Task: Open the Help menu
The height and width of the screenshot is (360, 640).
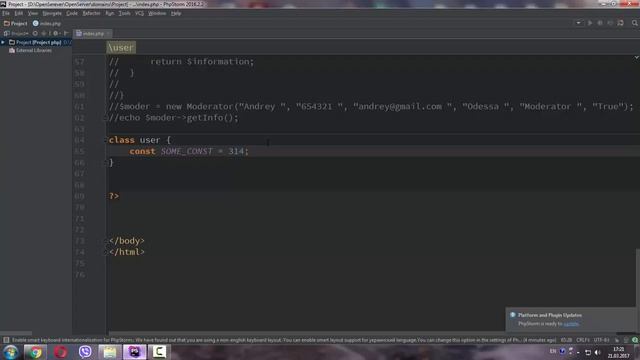Action: pos(176,13)
